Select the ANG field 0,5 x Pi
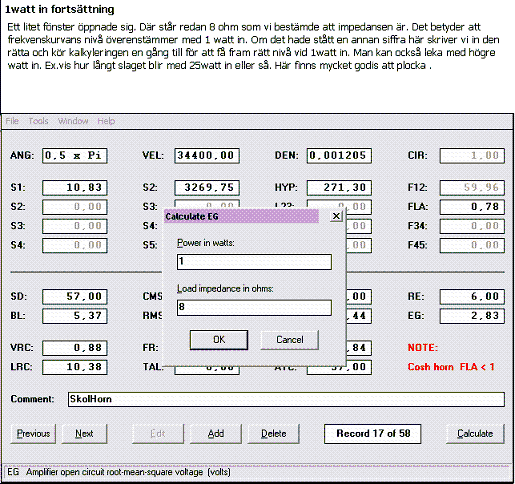Image resolution: width=515 pixels, height=484 pixels. coord(75,156)
